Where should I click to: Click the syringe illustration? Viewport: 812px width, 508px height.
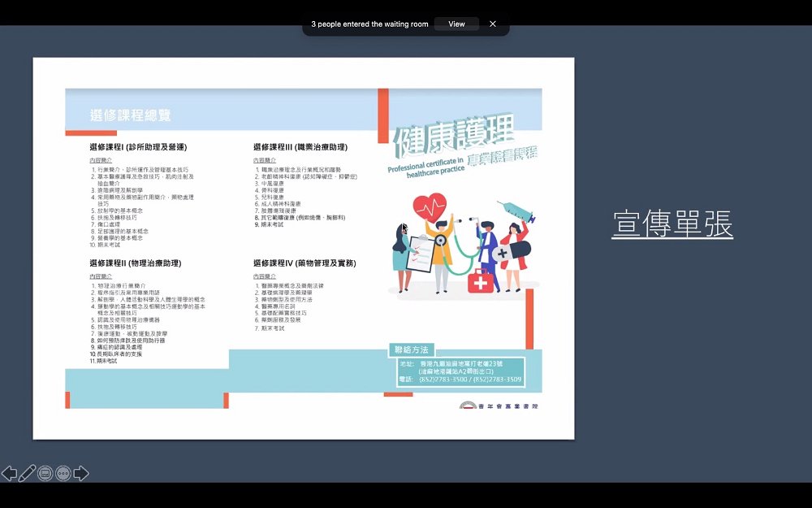click(x=516, y=211)
